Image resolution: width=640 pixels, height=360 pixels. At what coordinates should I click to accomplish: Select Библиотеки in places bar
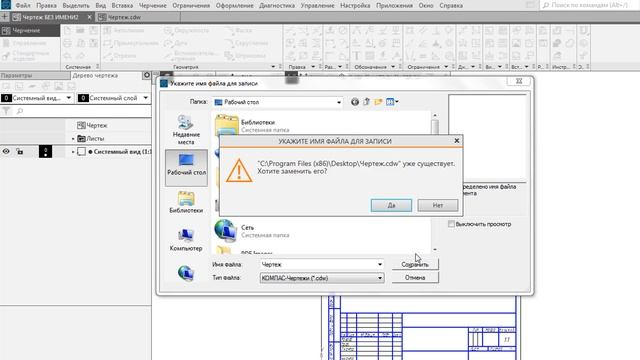click(x=186, y=202)
